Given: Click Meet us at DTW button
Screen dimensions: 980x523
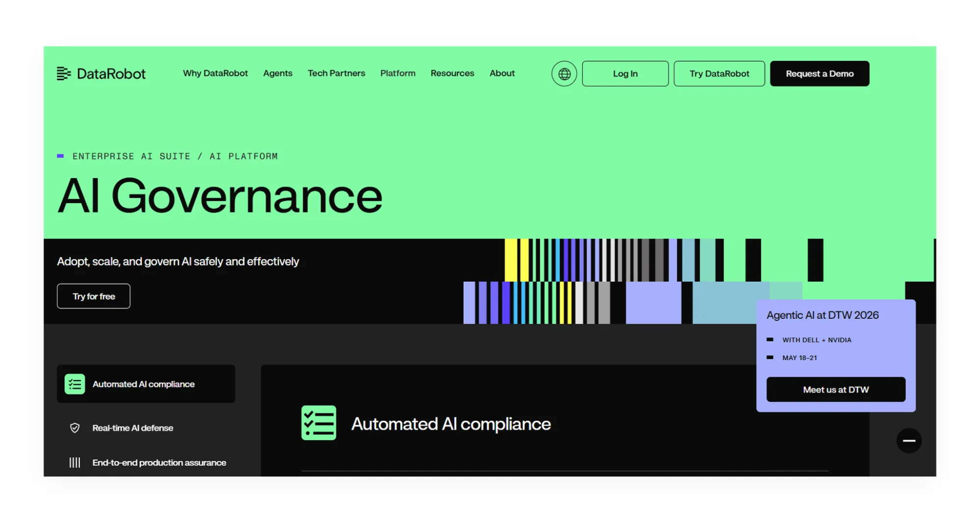Looking at the screenshot, I should [836, 390].
